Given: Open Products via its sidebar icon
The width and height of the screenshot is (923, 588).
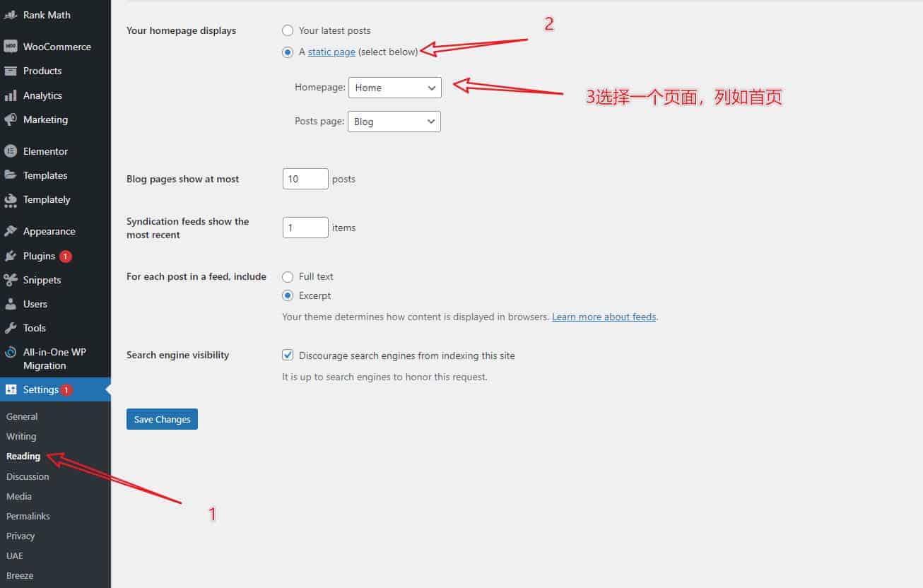Looking at the screenshot, I should pos(11,71).
